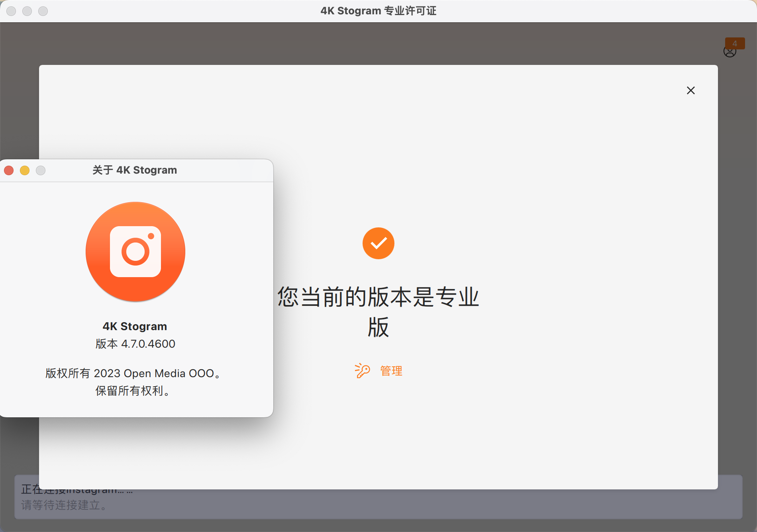
Task: Click the 4K Stogram 专业许可证 window title
Action: (378, 11)
